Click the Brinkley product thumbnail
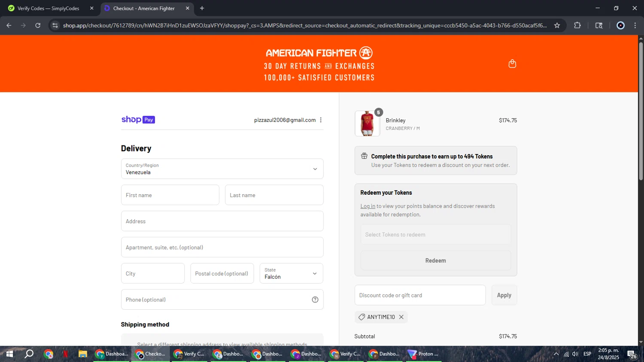 coord(367,124)
